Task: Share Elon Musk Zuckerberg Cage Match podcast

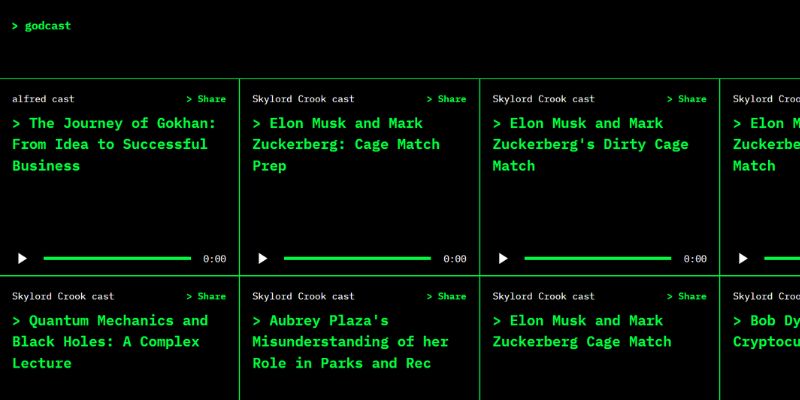Action: [686, 296]
